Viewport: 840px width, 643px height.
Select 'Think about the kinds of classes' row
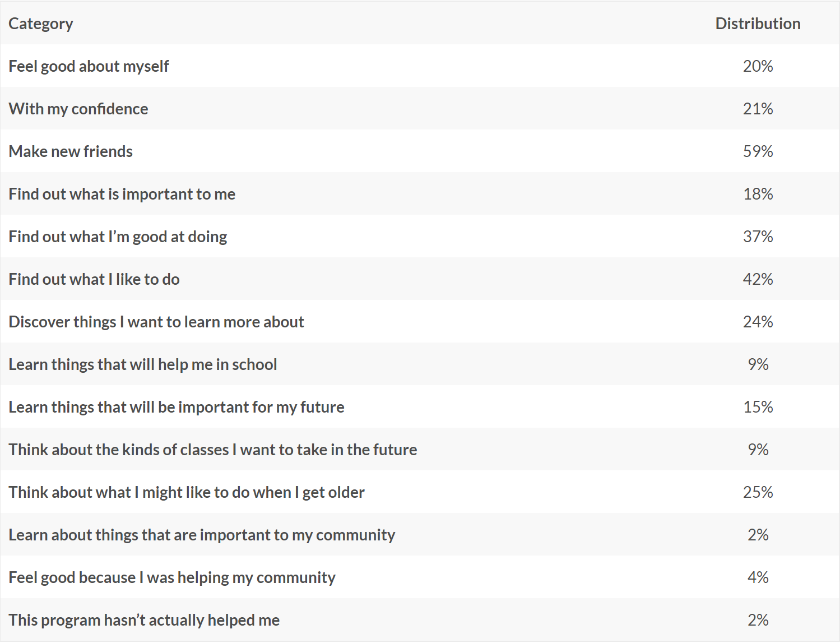click(420, 449)
